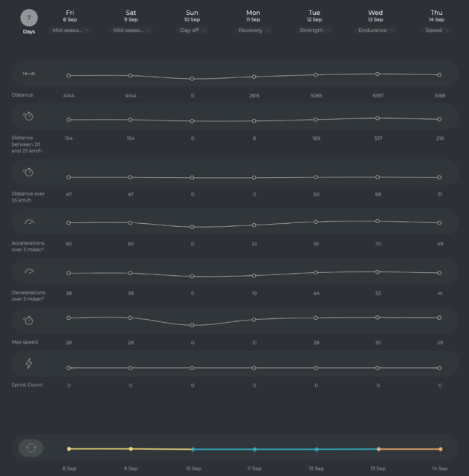
Task: Expand Friday's Mid-season dropdown
Action: click(70, 30)
